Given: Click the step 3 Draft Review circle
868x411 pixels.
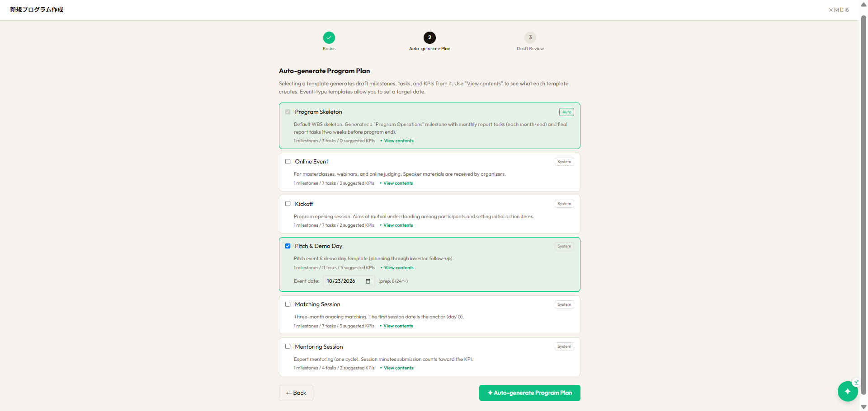Looking at the screenshot, I should [x=530, y=37].
